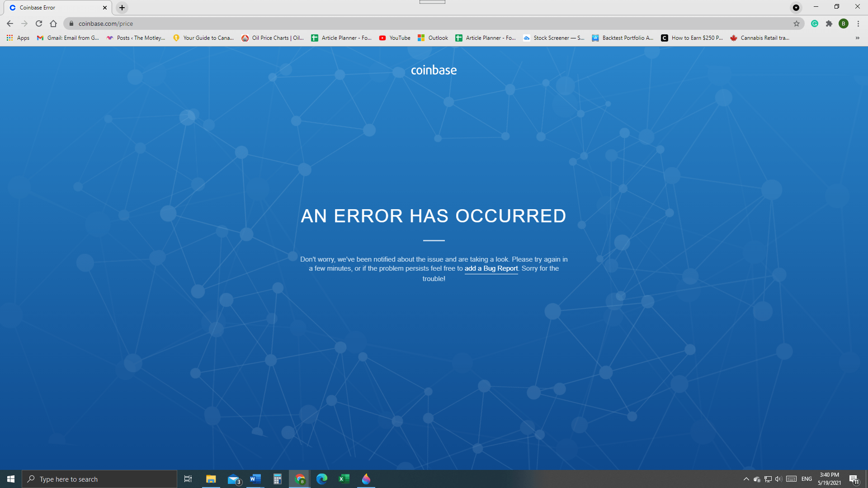Click the browser Home icon
868x488 pixels.
(53, 23)
